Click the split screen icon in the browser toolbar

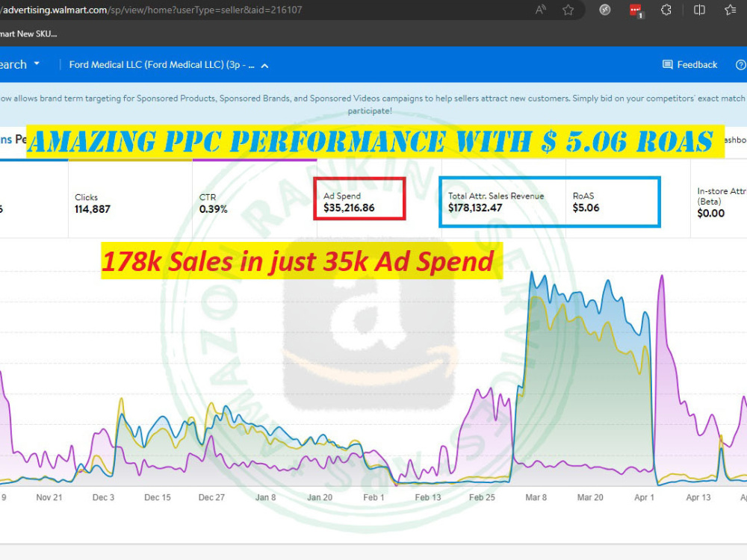pyautogui.click(x=698, y=10)
